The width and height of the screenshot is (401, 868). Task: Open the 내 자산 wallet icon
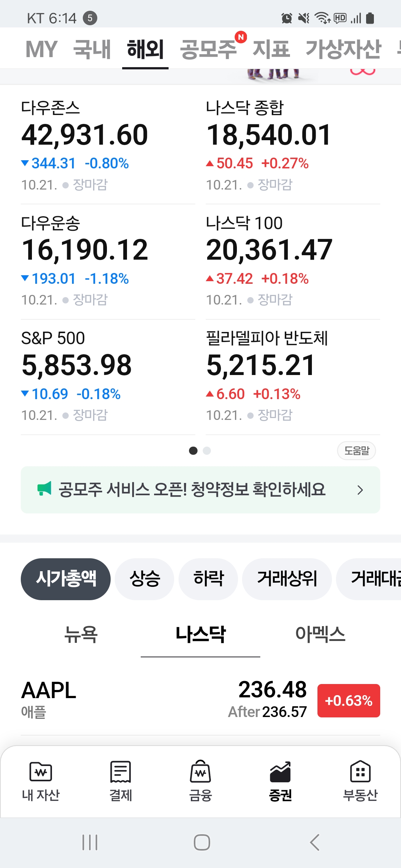(x=41, y=772)
